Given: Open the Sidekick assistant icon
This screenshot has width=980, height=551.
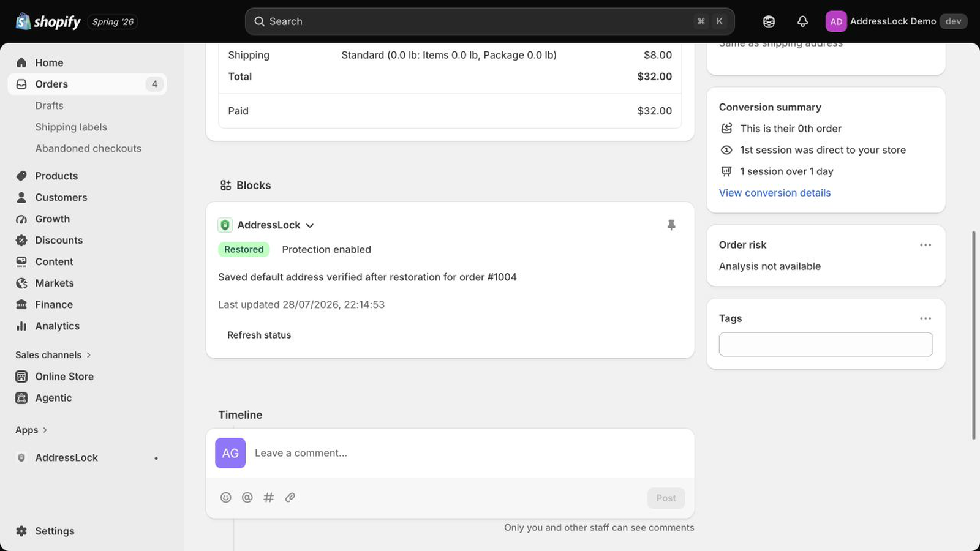Looking at the screenshot, I should [769, 21].
